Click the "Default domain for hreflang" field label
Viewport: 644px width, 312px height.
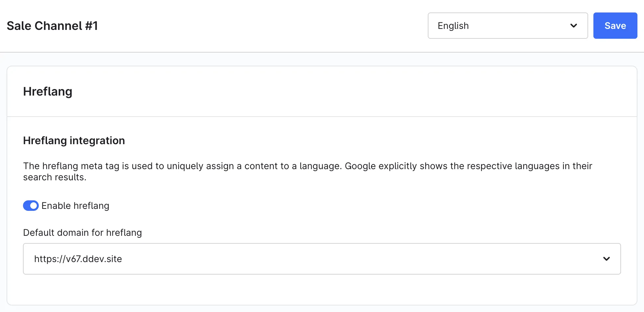[x=82, y=233]
